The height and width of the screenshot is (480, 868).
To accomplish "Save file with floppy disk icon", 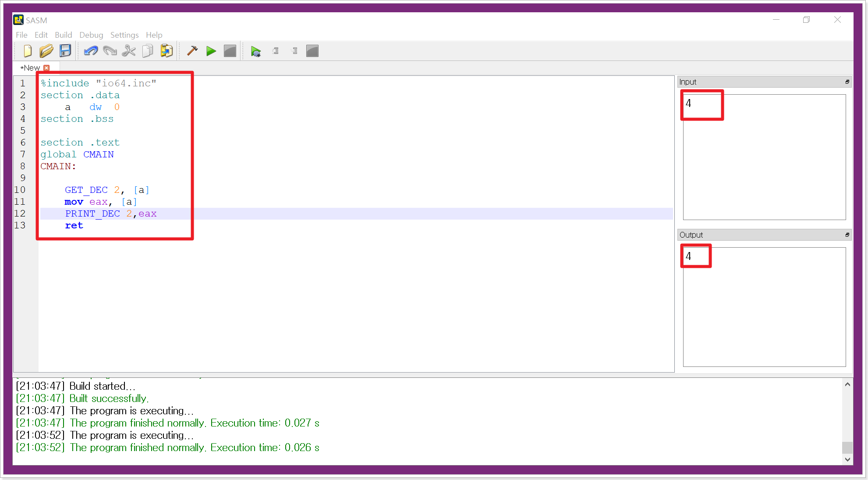I will point(65,51).
